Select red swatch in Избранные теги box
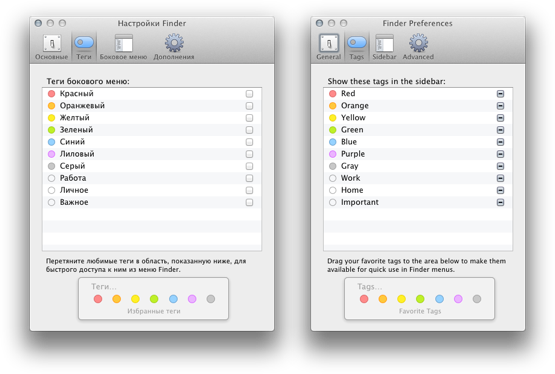This screenshot has height=374, width=555. click(x=98, y=299)
